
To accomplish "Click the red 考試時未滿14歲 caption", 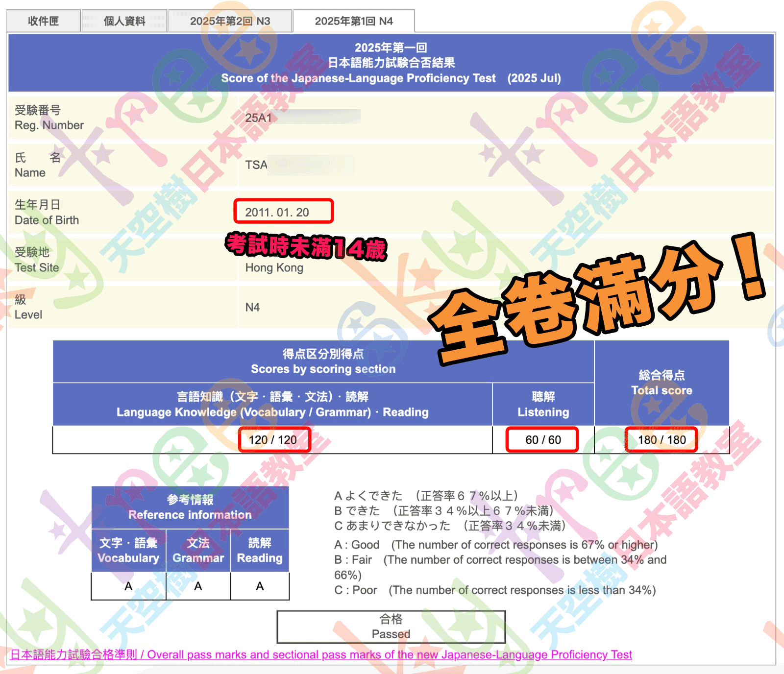I will click(306, 246).
